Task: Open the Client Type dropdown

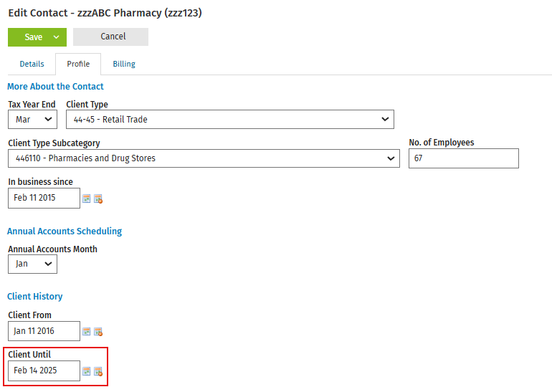Action: click(x=230, y=119)
